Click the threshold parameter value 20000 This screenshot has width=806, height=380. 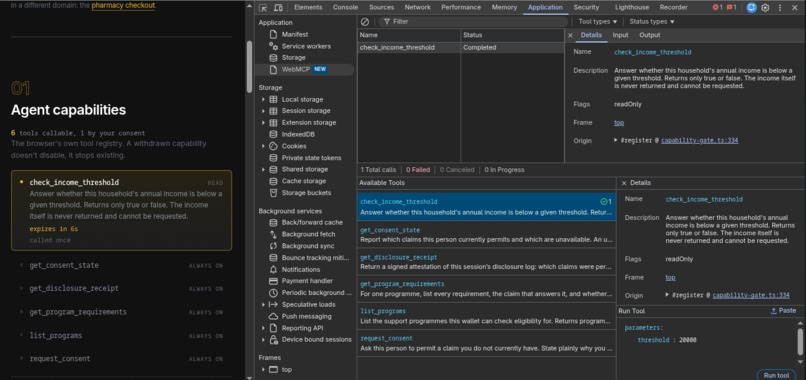coord(688,340)
